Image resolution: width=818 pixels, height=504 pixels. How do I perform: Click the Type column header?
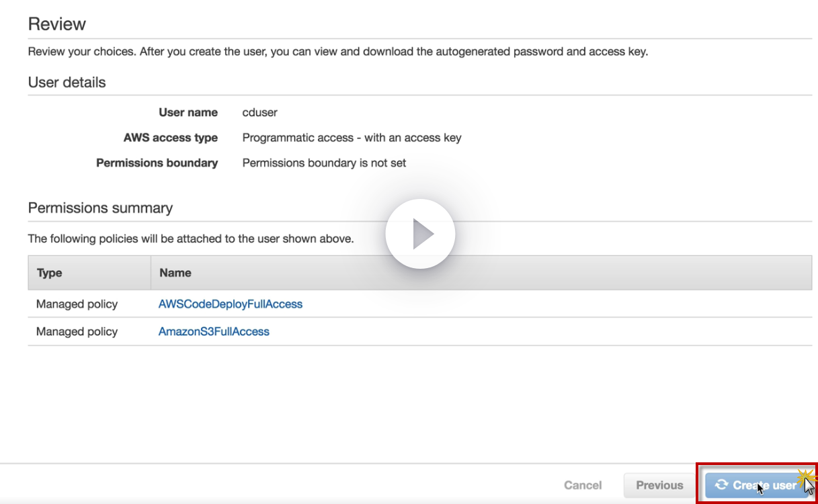pos(50,273)
